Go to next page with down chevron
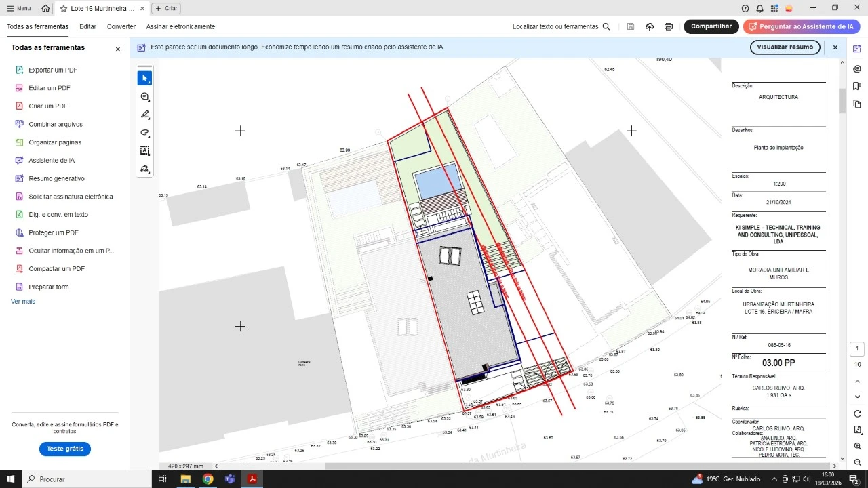 click(x=857, y=396)
